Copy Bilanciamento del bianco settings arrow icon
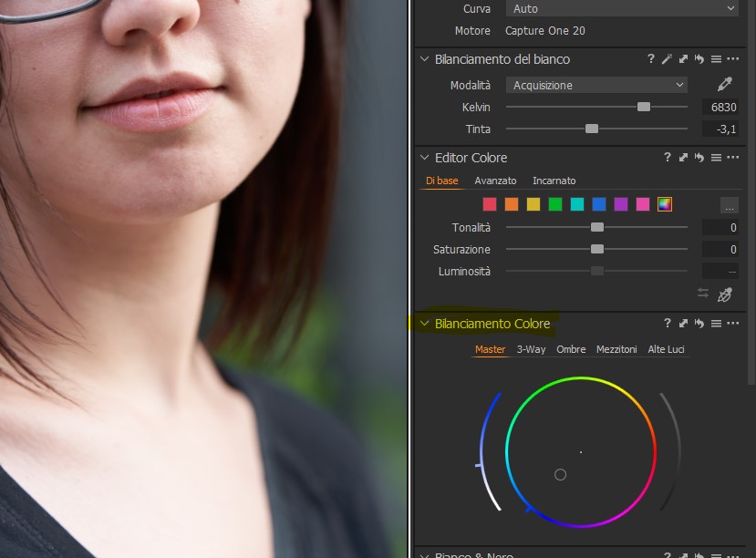This screenshot has height=558, width=756. 683,58
